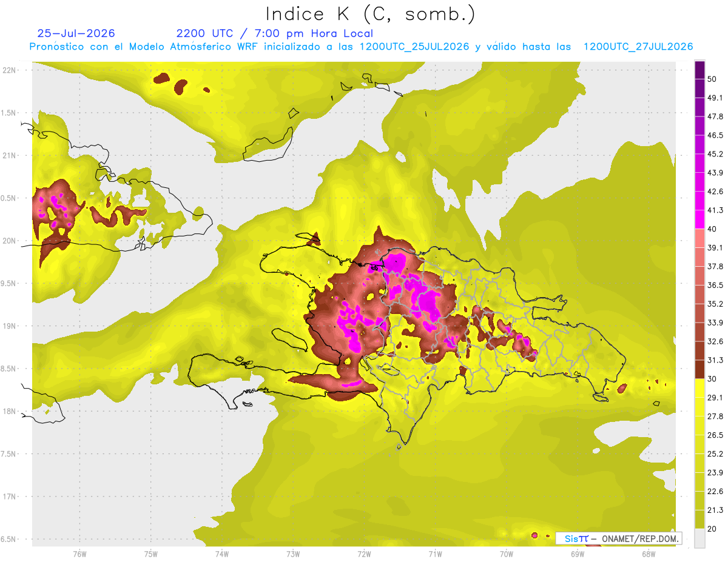Click the longitude label "69W"
728x562 pixels.
(578, 554)
